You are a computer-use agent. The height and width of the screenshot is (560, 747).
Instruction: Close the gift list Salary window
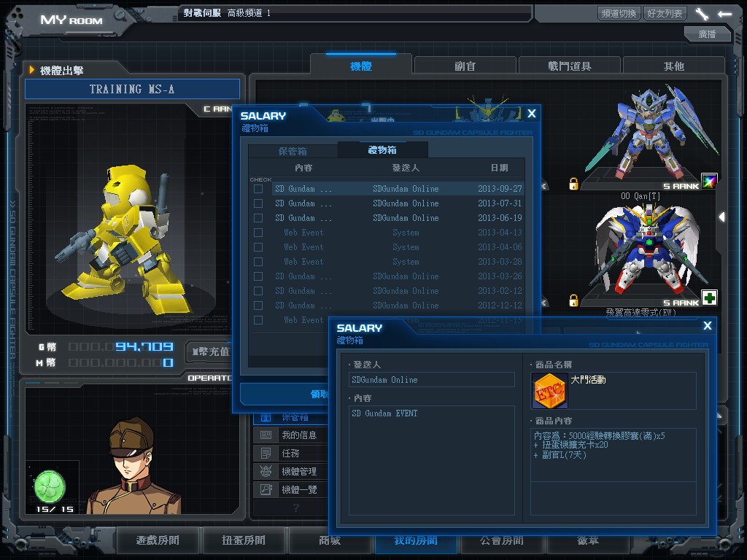tap(532, 113)
